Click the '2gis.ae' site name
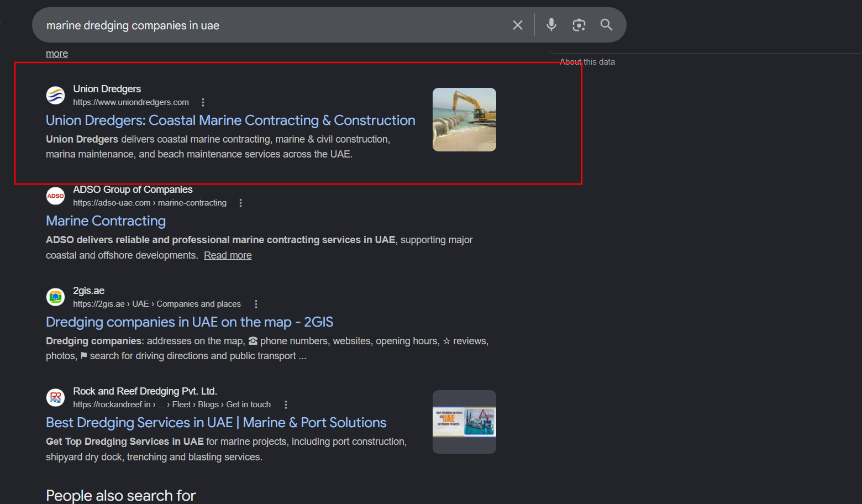862x504 pixels. point(89,291)
